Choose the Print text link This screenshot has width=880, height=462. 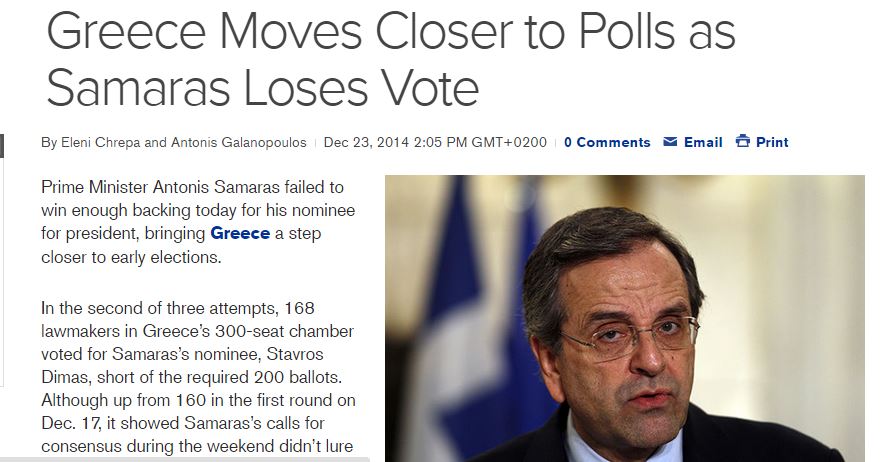pos(772,142)
